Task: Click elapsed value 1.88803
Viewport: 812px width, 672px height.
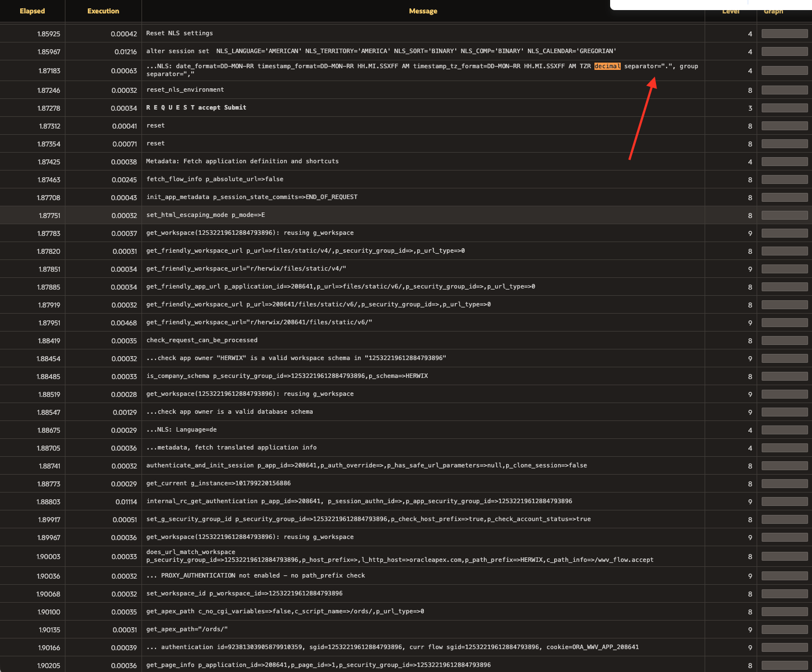Action: (49, 502)
